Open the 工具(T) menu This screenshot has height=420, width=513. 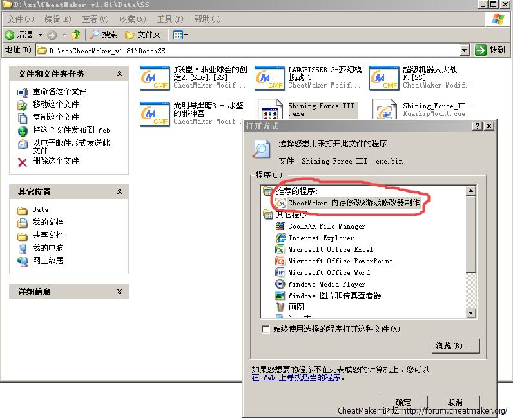(x=169, y=19)
